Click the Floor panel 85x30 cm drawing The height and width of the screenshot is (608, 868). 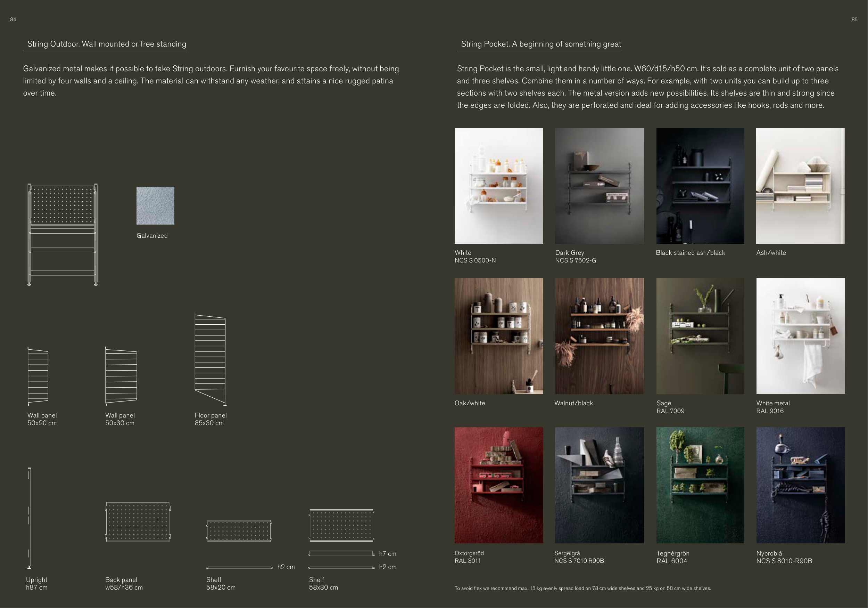[210, 359]
